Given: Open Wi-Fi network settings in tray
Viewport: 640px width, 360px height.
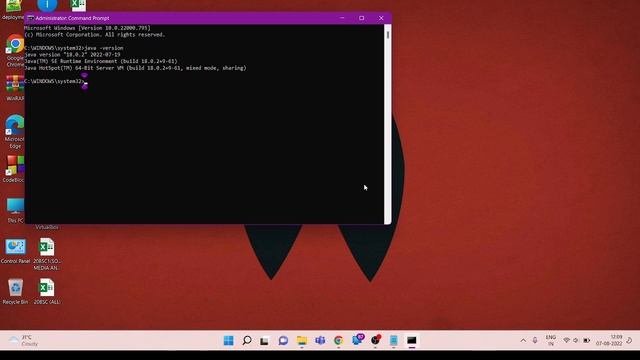Looking at the screenshot, I should coord(566,340).
